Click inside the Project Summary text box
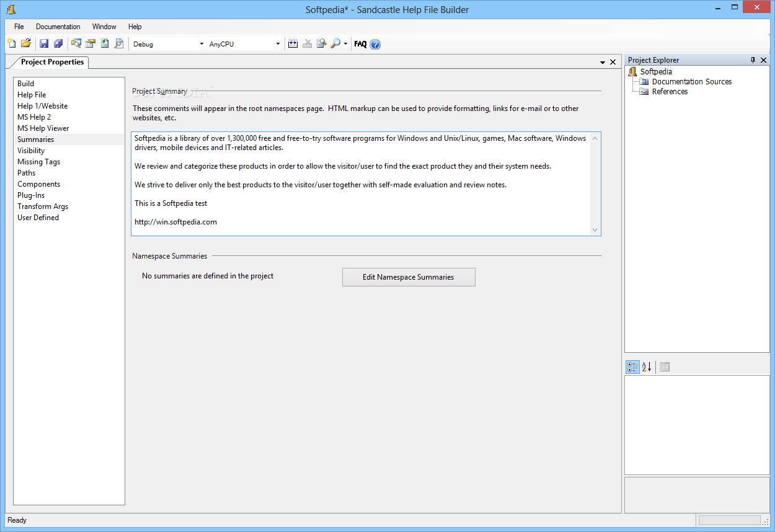Viewport: 775px width, 532px height. (366, 184)
